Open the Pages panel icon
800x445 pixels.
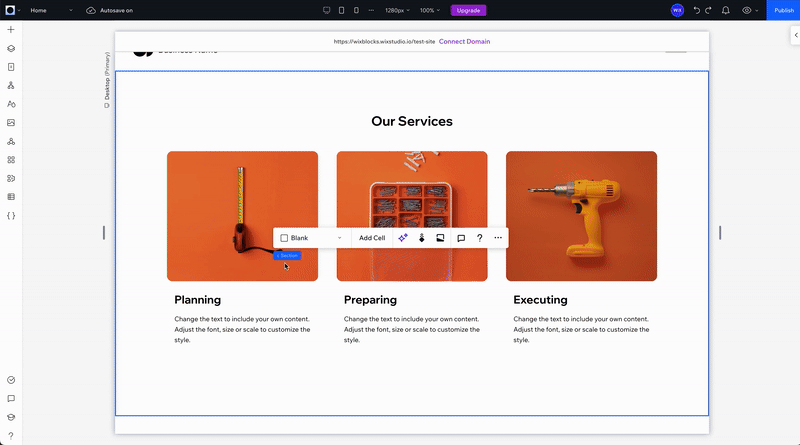coord(11,67)
